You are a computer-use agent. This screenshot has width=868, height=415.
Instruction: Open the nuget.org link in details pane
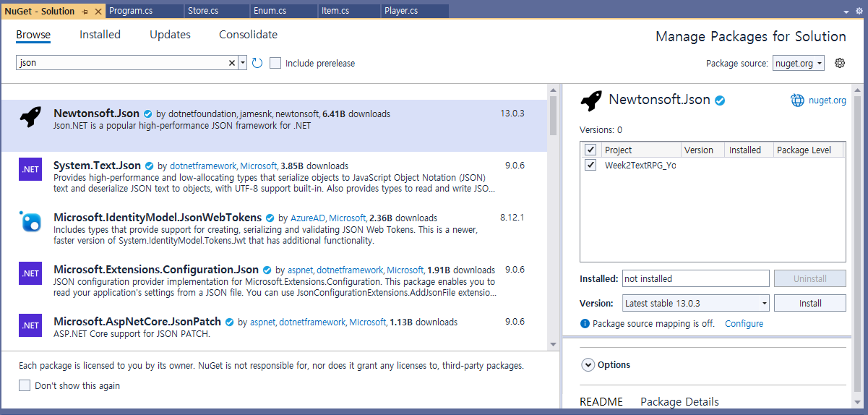click(827, 100)
